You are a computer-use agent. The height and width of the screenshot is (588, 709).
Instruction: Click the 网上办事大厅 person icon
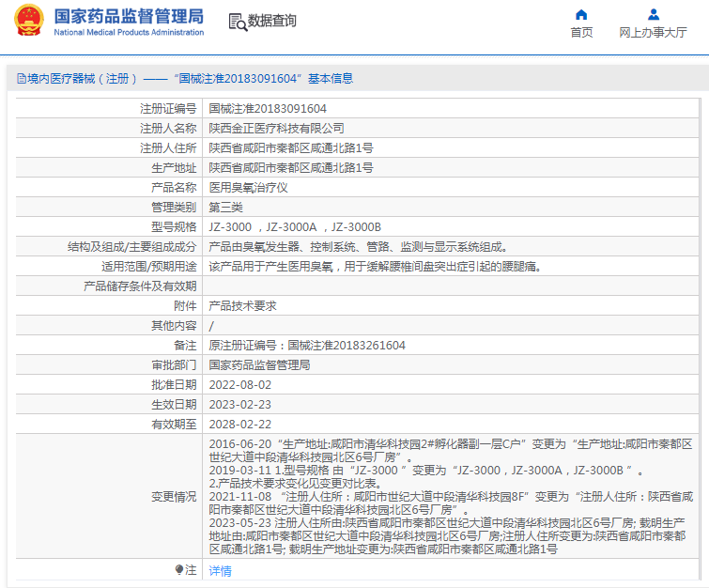(654, 14)
